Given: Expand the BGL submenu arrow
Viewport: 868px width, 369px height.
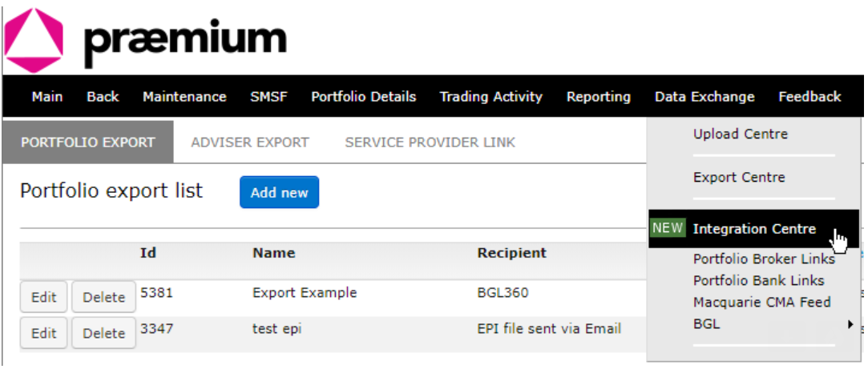Looking at the screenshot, I should tap(850, 324).
